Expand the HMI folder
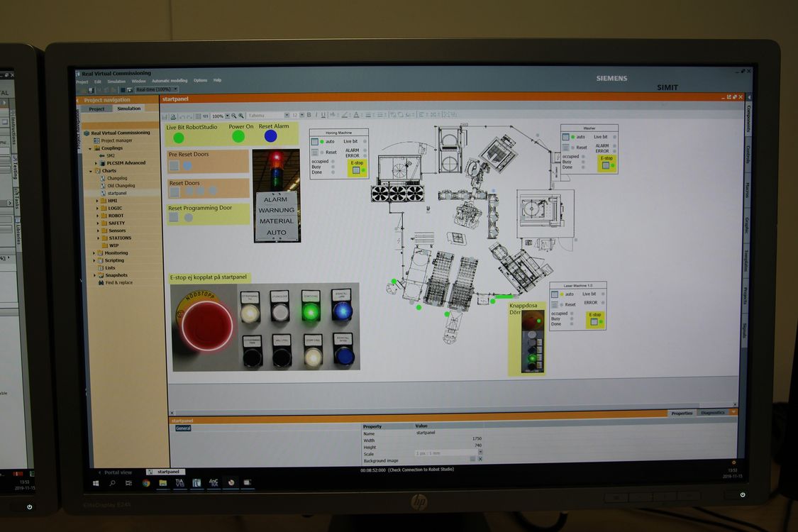Screen dimensions: 798x532 pos(97,201)
